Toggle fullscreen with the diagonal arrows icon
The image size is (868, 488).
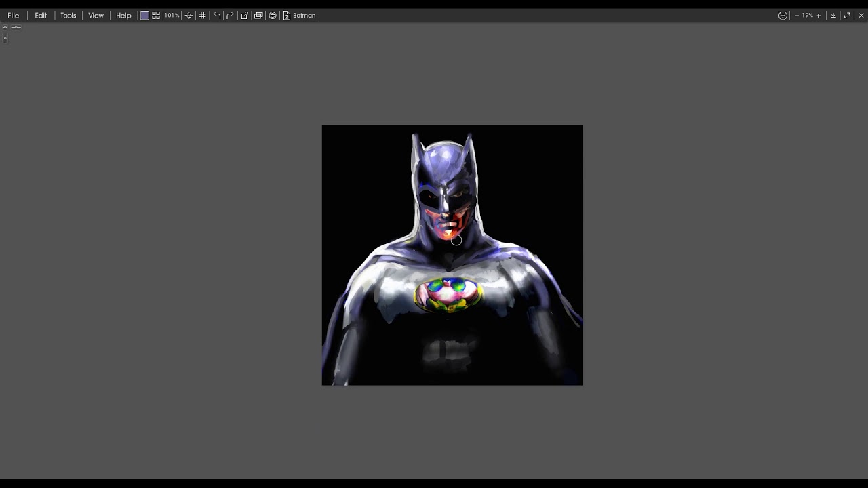[x=847, y=15]
